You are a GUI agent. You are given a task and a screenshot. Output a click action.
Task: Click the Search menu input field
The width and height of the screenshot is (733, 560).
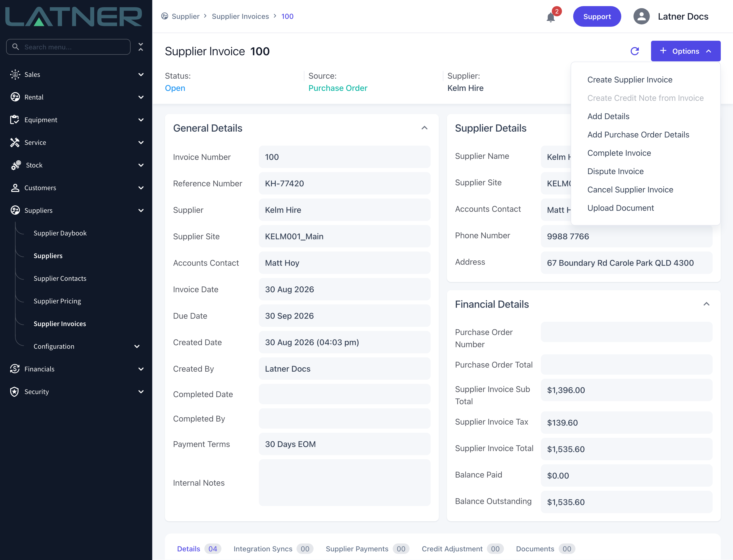pyautogui.click(x=68, y=47)
